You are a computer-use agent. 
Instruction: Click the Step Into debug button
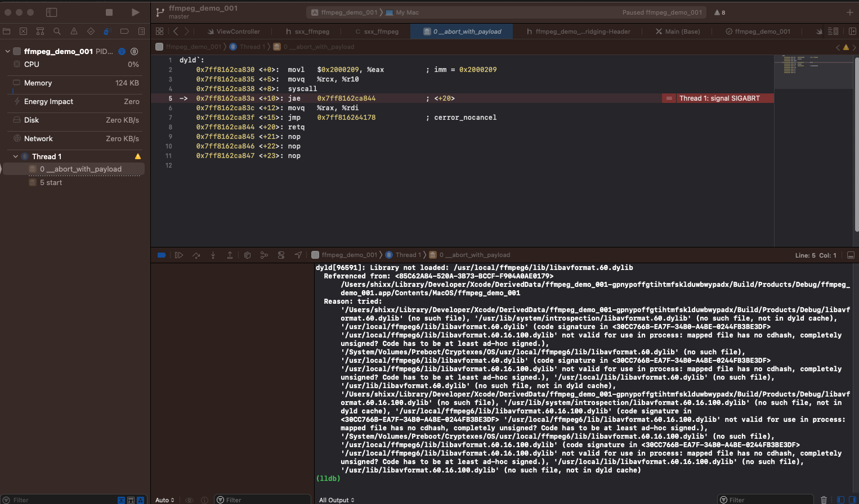(213, 255)
